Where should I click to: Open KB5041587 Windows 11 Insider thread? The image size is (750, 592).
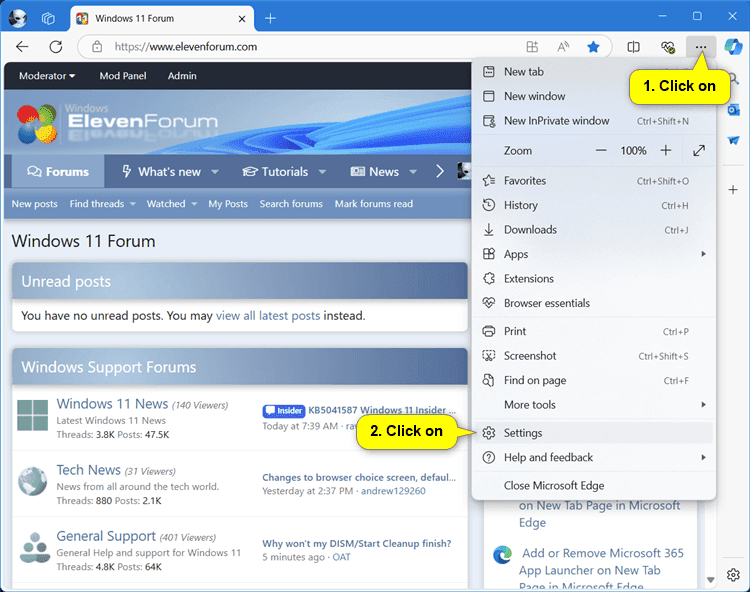click(382, 410)
